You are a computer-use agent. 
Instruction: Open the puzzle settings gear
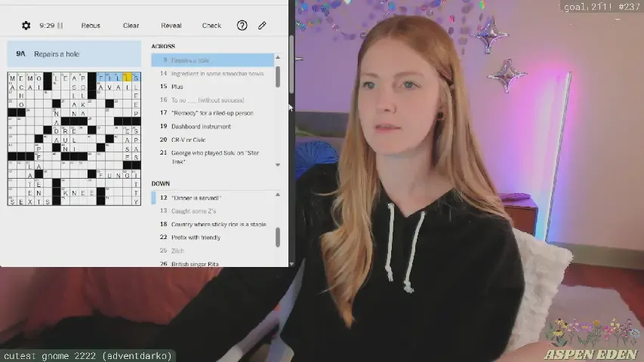(26, 26)
